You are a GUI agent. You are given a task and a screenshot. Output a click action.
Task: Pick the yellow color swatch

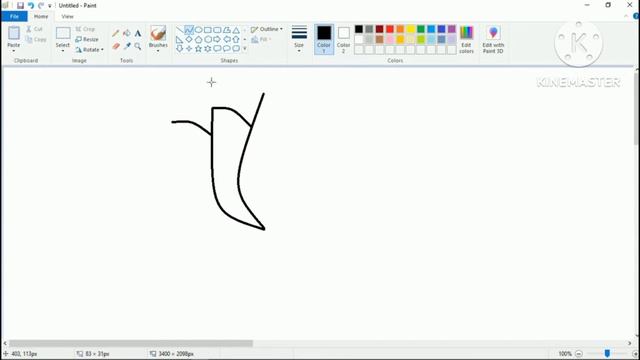(x=411, y=29)
